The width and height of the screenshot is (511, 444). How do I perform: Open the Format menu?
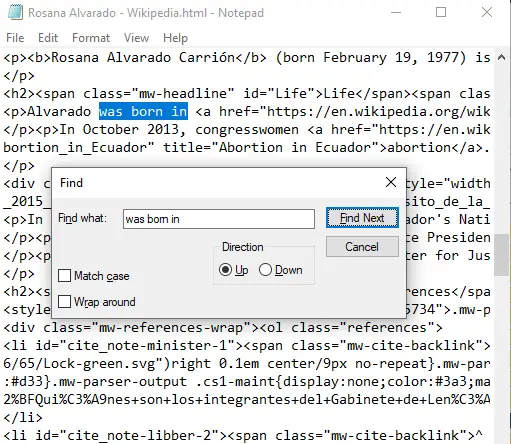(x=91, y=38)
